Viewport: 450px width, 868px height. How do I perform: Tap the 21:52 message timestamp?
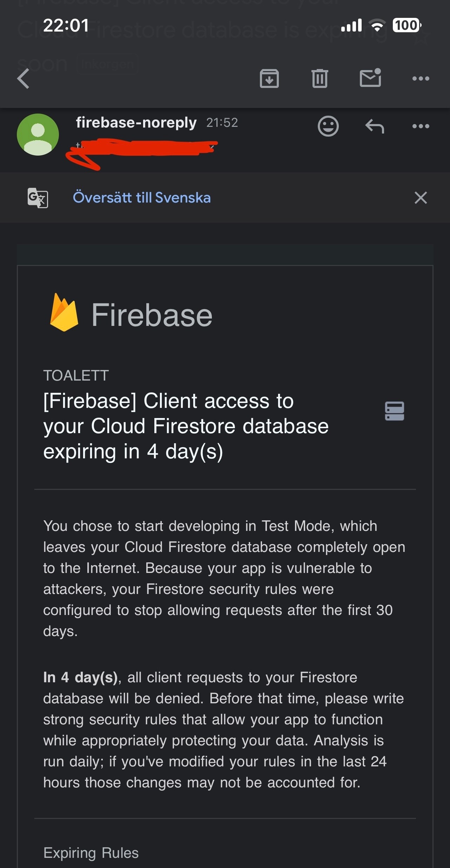(x=222, y=123)
